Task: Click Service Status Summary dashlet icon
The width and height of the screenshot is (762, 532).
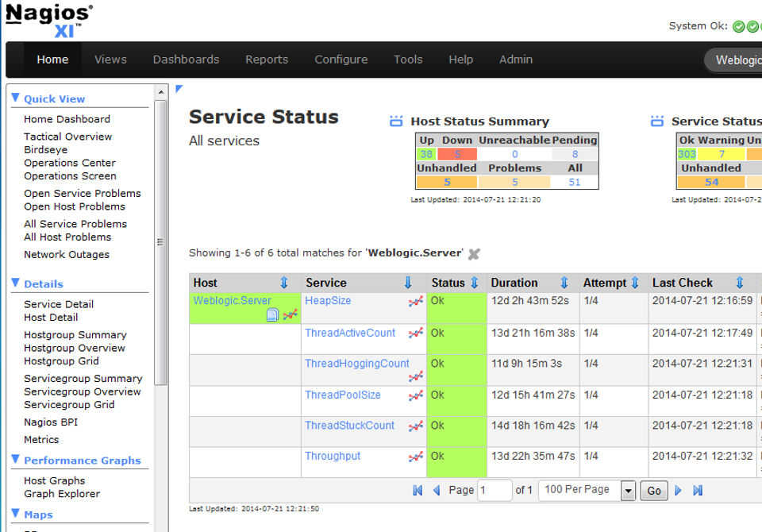Action: pos(657,121)
